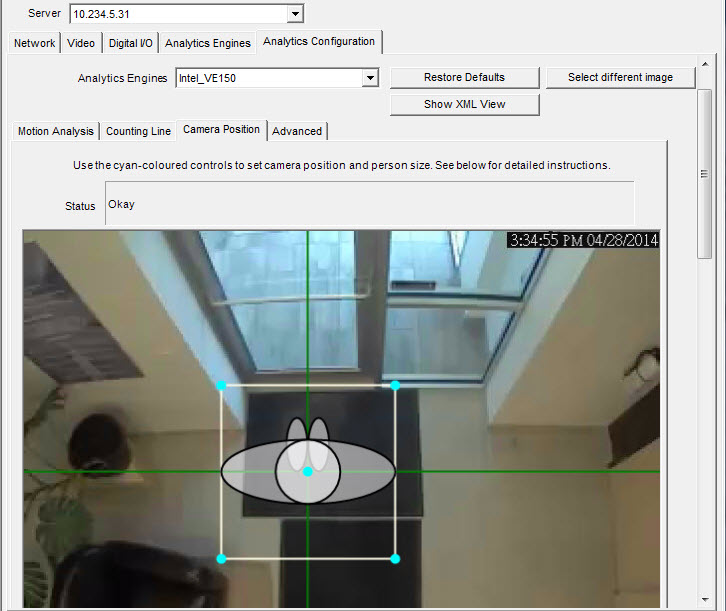Open the Advanced sub-tab
The width and height of the screenshot is (726, 611).
tap(297, 131)
